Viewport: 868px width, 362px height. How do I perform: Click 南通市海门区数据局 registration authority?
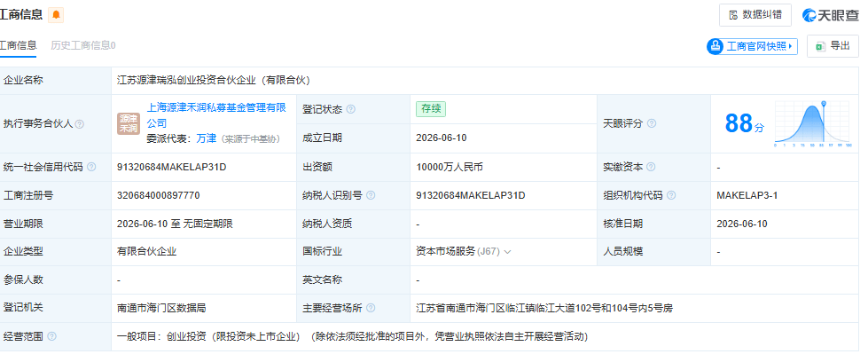click(161, 308)
